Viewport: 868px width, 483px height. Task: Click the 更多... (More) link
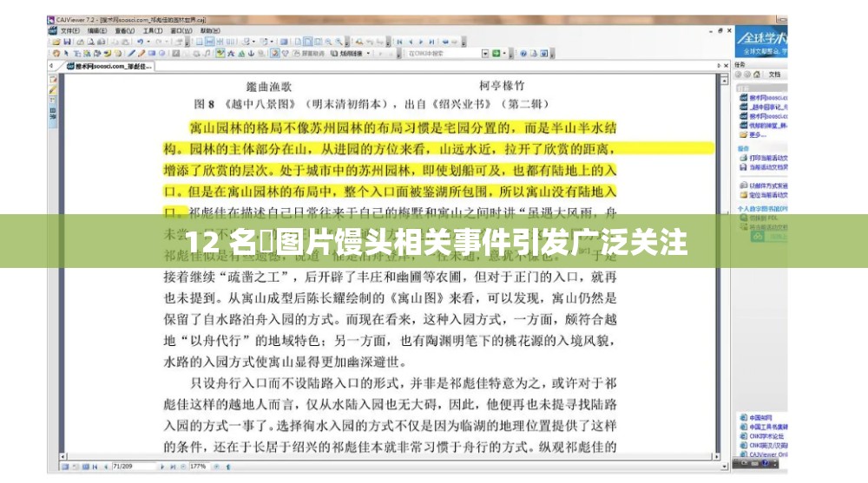tap(758, 134)
